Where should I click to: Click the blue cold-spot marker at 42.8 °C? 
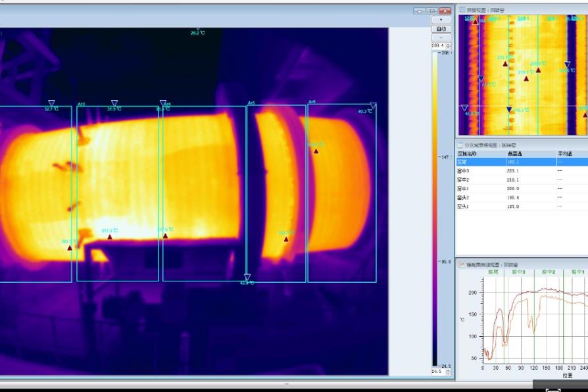click(x=247, y=277)
